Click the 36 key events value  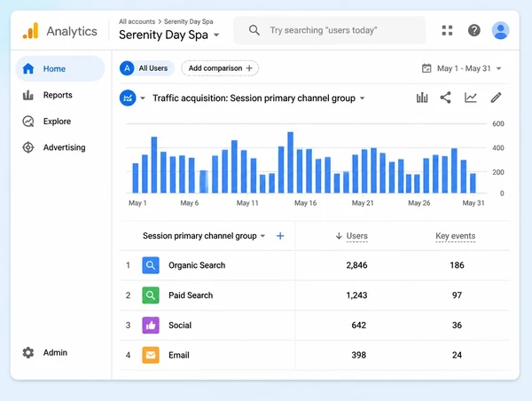tap(457, 326)
